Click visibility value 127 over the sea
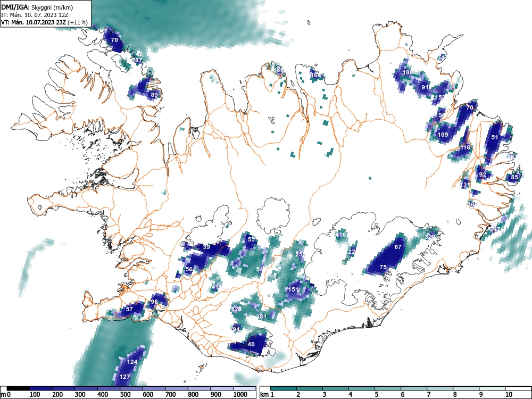The width and height of the screenshot is (532, 399). [x=124, y=377]
